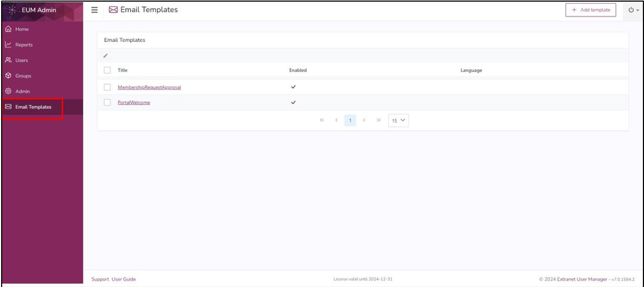This screenshot has width=644, height=287.
Task: Go to first page of results
Action: tap(322, 120)
